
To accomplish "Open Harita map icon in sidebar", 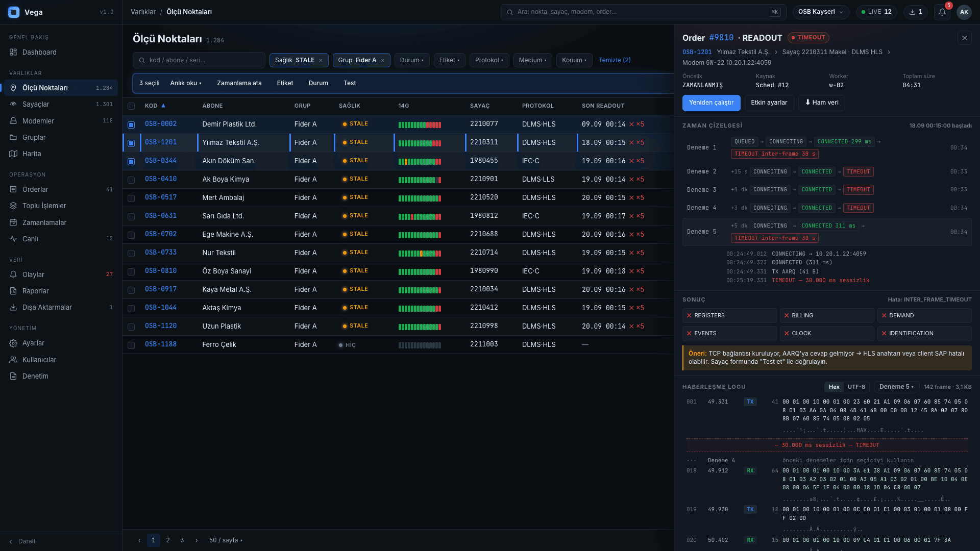I will [x=13, y=154].
